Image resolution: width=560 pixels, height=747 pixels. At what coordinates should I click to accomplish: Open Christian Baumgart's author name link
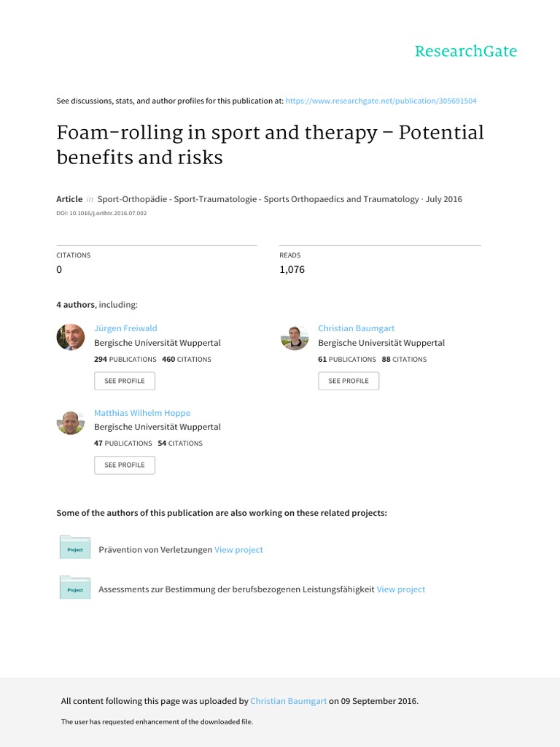click(x=356, y=328)
